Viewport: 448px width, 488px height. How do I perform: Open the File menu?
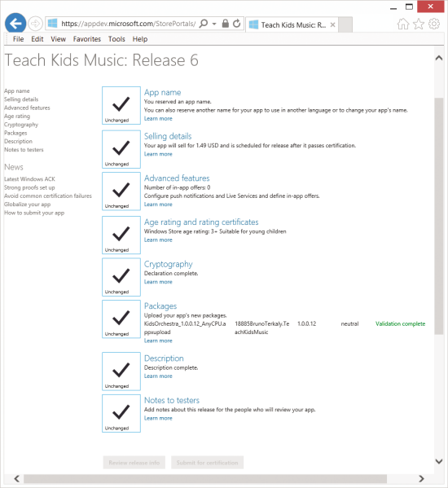[18, 39]
